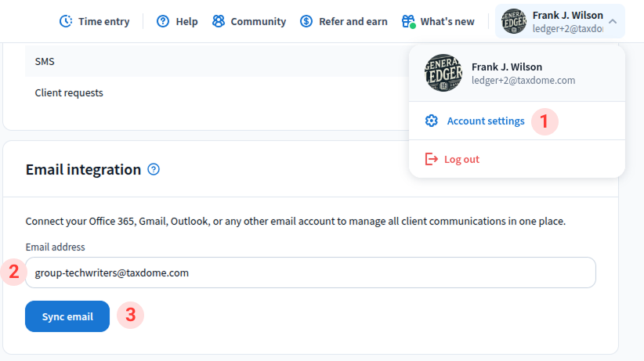This screenshot has width=644, height=361.
Task: Click the Time entry clock icon
Action: [x=67, y=21]
